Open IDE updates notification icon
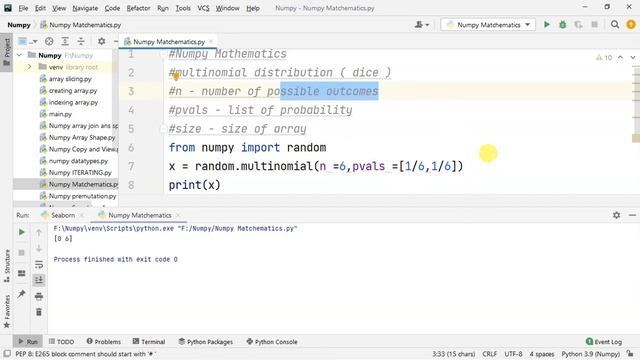640x360 pixels. [631, 25]
